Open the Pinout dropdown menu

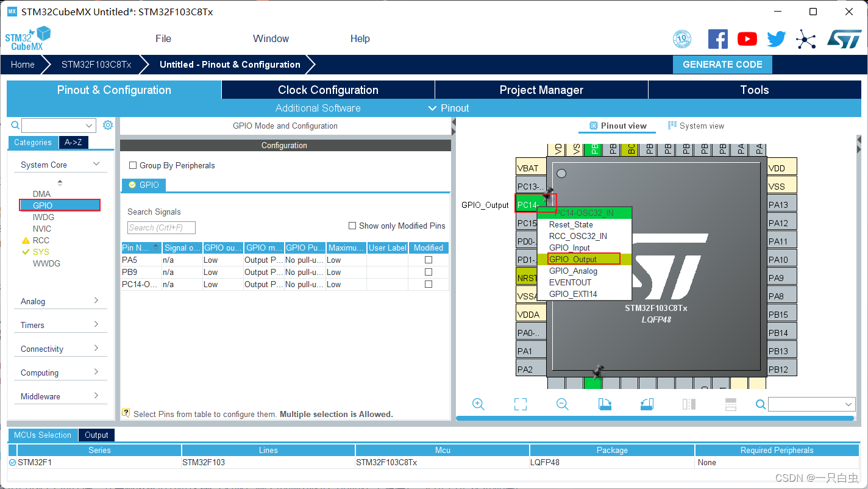[x=449, y=108]
